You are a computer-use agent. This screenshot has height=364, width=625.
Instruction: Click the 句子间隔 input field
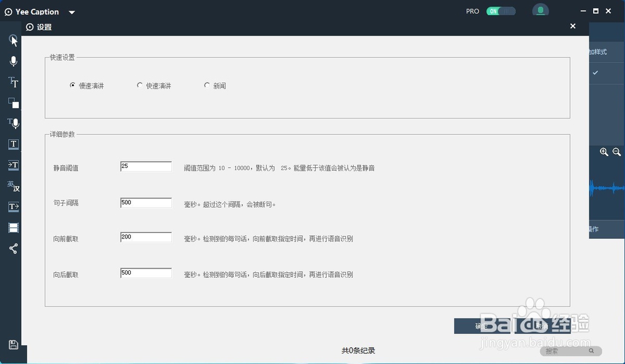[146, 203]
